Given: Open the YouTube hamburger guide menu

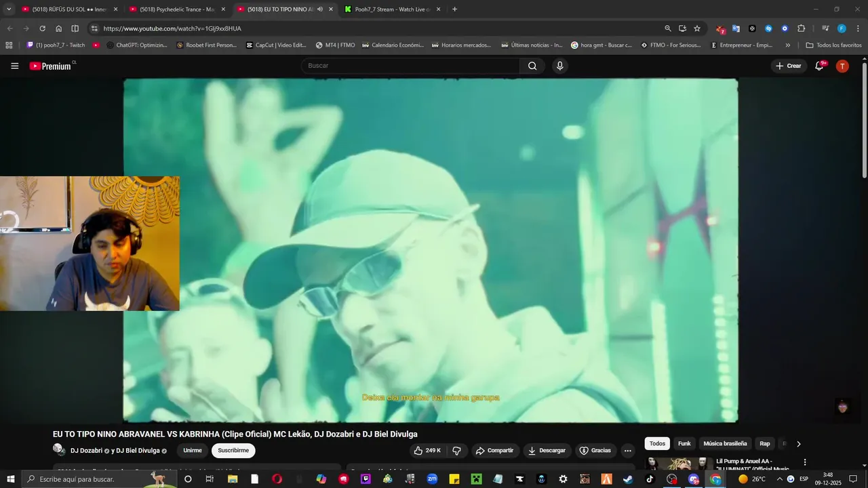Looking at the screenshot, I should click(14, 66).
